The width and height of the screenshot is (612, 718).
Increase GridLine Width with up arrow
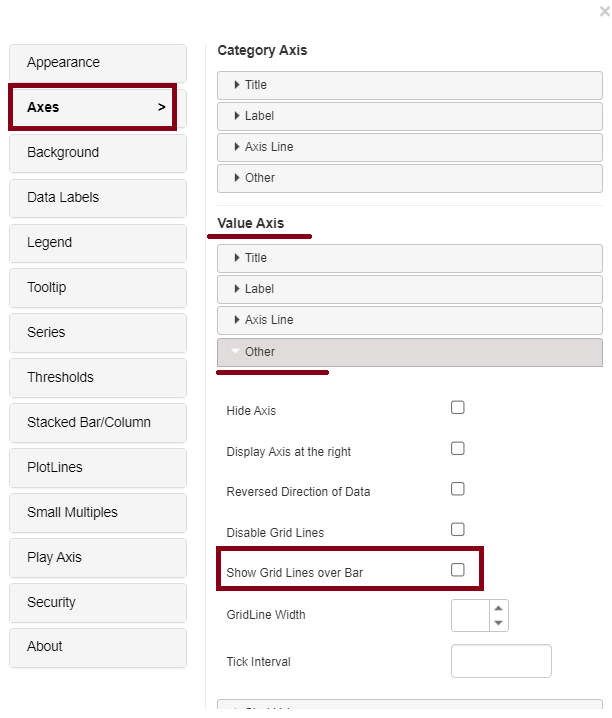[498, 607]
